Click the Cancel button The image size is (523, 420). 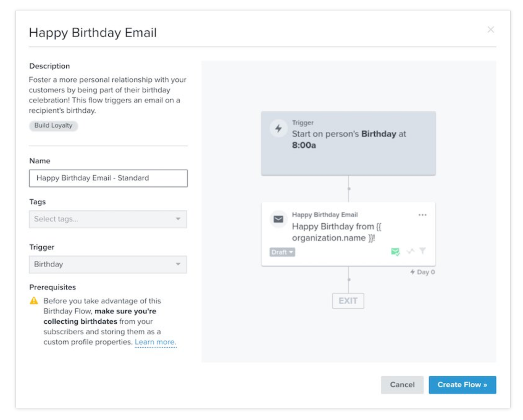[x=402, y=385]
